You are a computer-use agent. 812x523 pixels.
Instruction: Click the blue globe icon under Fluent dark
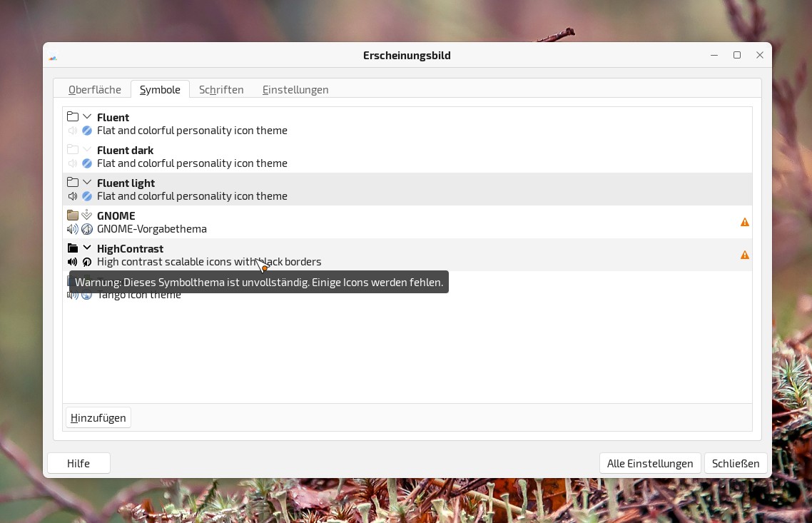(87, 163)
